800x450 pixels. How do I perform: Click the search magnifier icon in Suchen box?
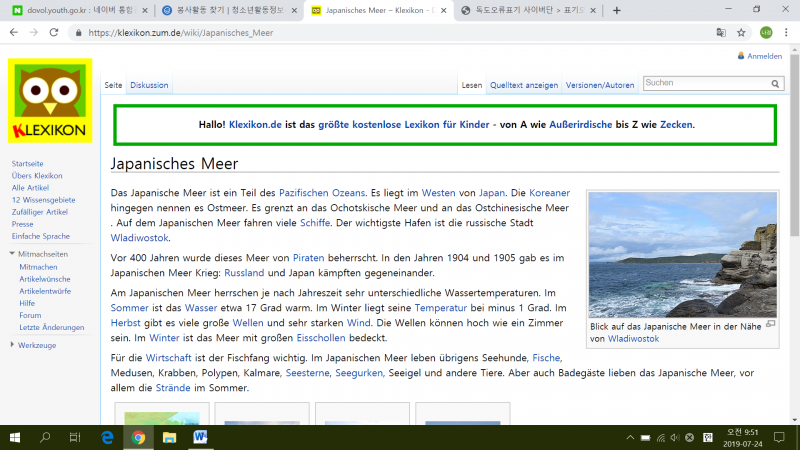tap(776, 84)
